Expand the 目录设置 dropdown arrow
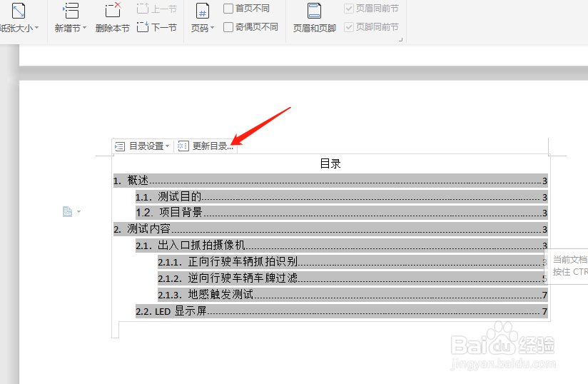 point(167,146)
